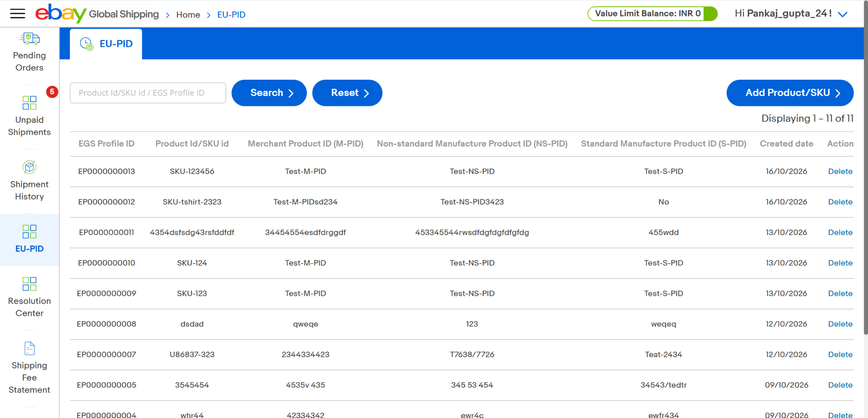Click the Add Product/SKU button

pos(790,93)
